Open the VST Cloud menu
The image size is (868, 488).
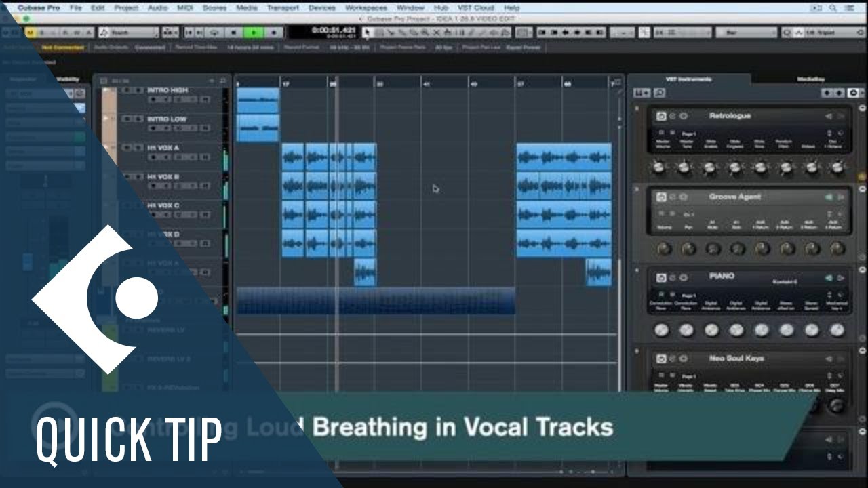pyautogui.click(x=475, y=7)
